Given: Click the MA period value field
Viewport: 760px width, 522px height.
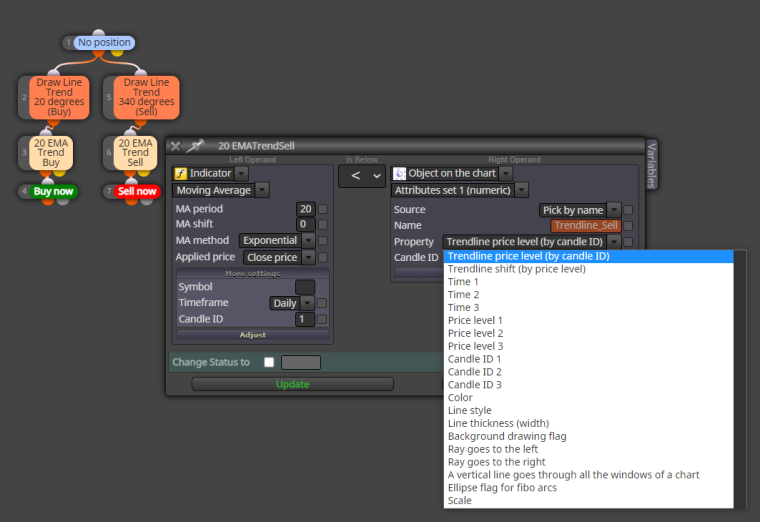Looking at the screenshot, I should pyautogui.click(x=305, y=209).
